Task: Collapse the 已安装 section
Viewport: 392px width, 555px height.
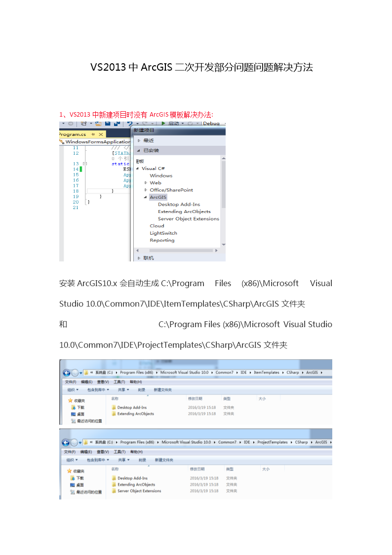Action: [x=139, y=150]
